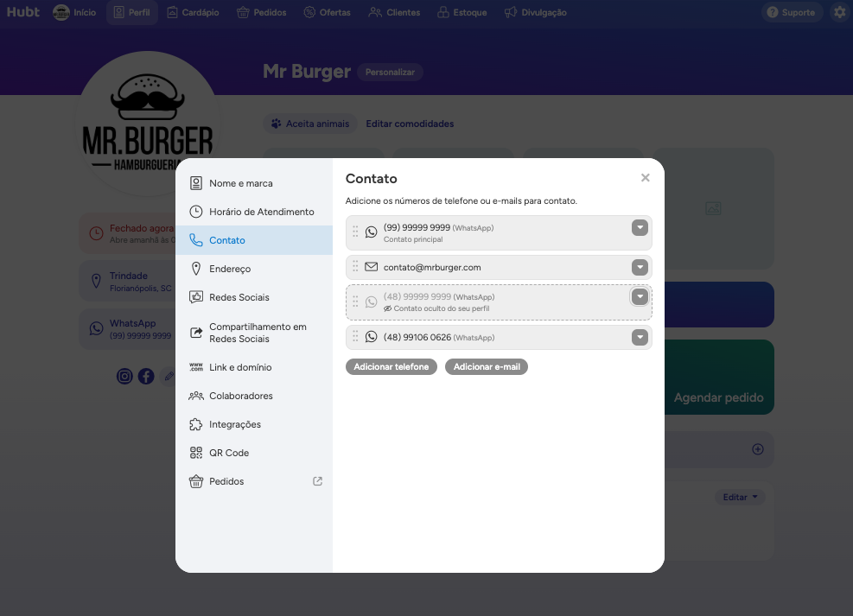Open Compartilhamento em Redes Sociais section
853x616 pixels.
254,333
